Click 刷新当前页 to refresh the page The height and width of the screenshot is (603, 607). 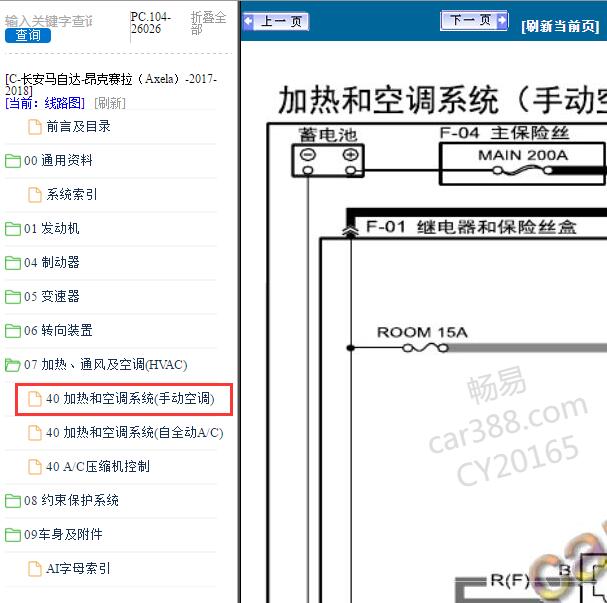tap(560, 26)
